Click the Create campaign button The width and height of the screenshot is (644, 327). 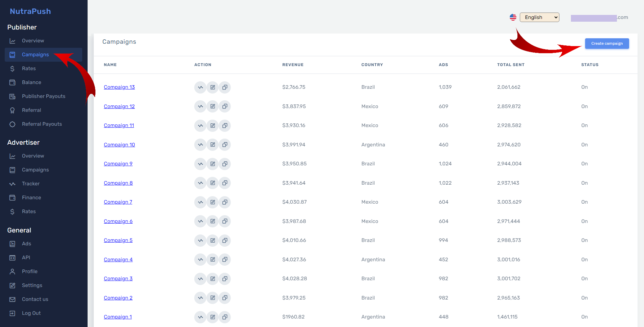(607, 43)
